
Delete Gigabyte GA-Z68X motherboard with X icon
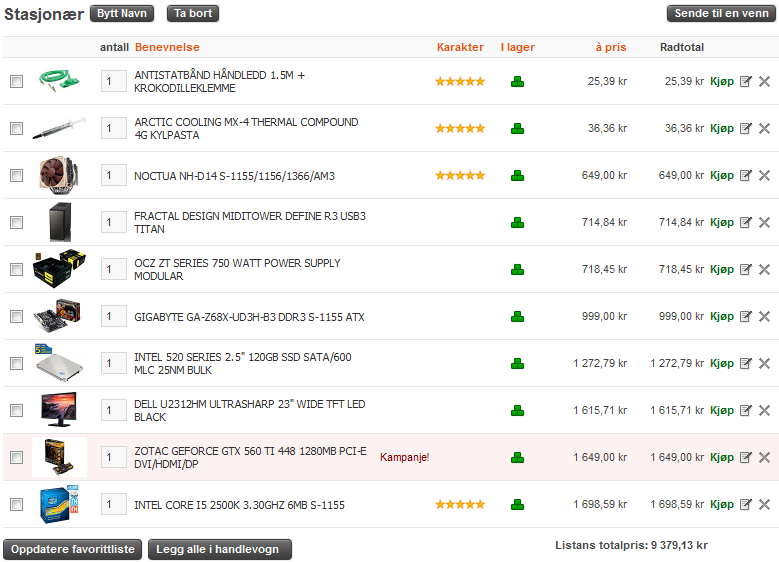(x=765, y=317)
